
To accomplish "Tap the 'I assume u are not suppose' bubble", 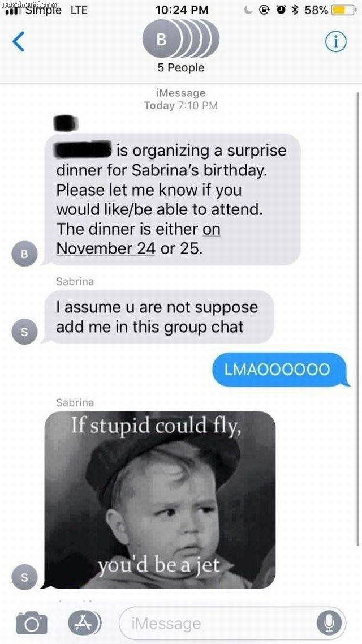I will (x=158, y=317).
